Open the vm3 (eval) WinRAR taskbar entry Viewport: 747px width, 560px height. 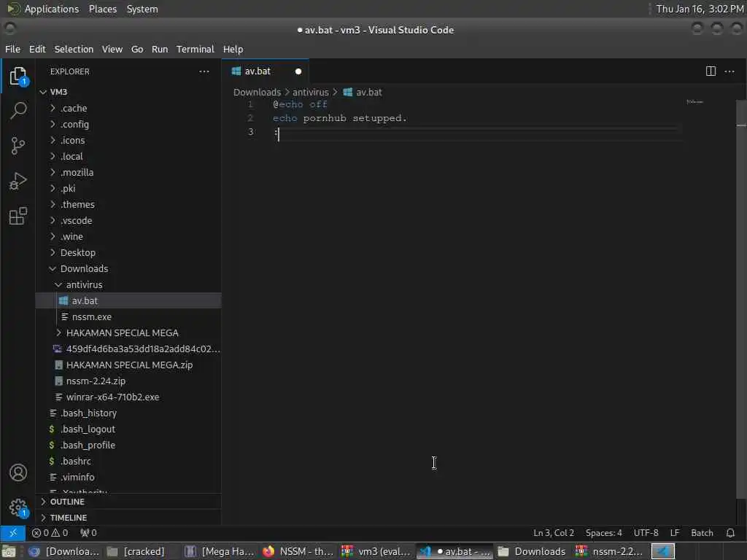point(376,551)
